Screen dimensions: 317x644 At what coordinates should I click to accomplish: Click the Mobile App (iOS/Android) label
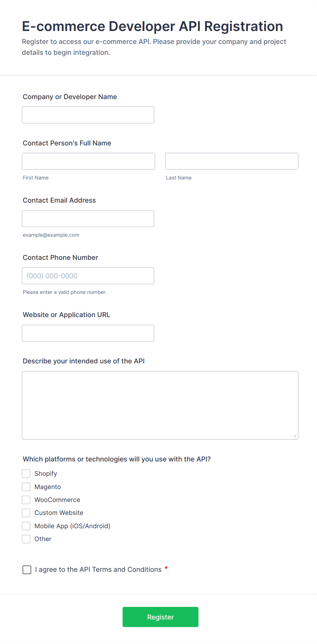[72, 526]
